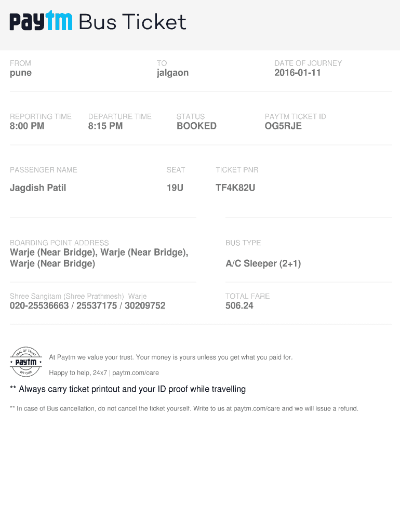The width and height of the screenshot is (400, 532).
Task: Select the origin city pune
Action: pos(21,73)
